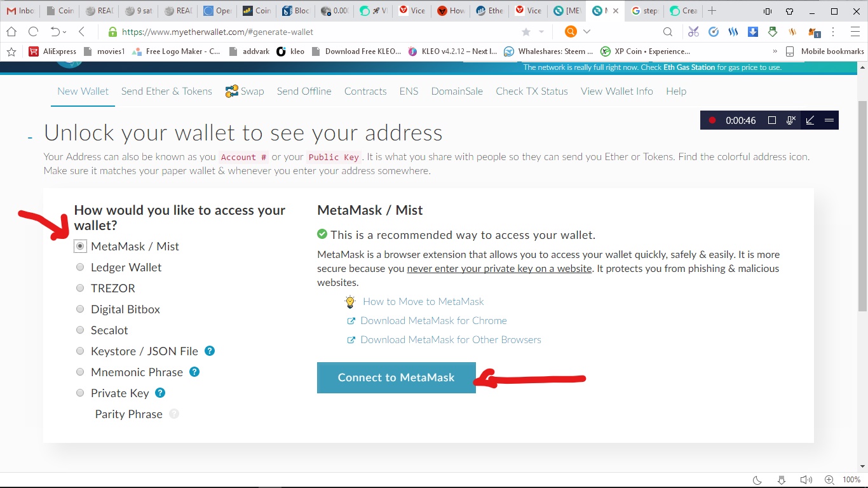Open the Send Ether & Tokens tab
Viewport: 868px width, 488px height.
pyautogui.click(x=166, y=91)
